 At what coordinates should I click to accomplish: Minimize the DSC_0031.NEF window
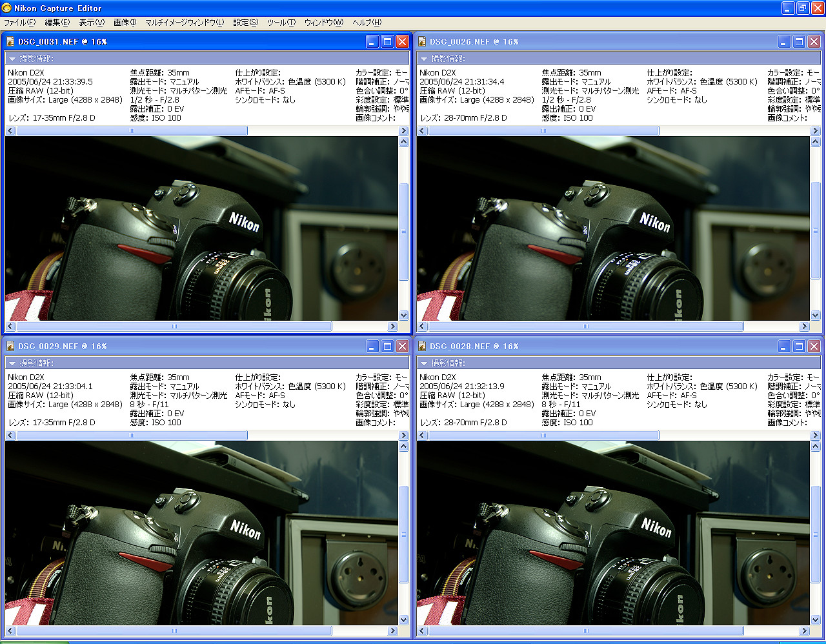click(372, 41)
